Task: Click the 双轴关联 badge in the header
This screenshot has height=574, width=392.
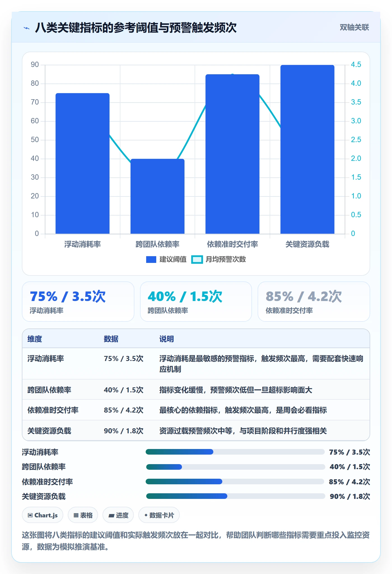Action: coord(354,27)
